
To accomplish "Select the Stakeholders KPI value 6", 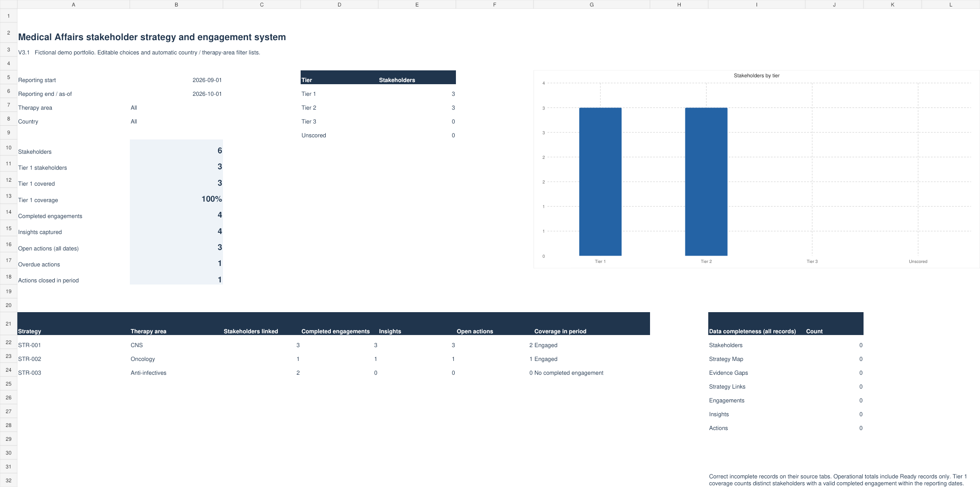I will point(176,148).
